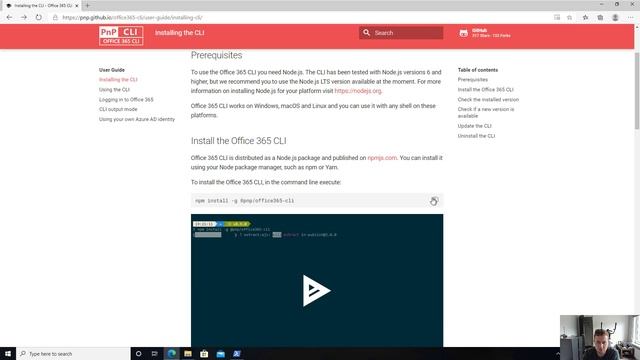
Task: Open immersive reader icon in address bar
Action: 557,18
